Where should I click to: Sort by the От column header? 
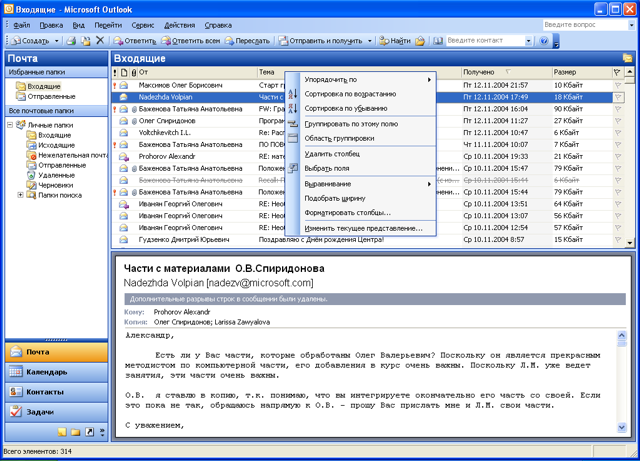coord(197,72)
